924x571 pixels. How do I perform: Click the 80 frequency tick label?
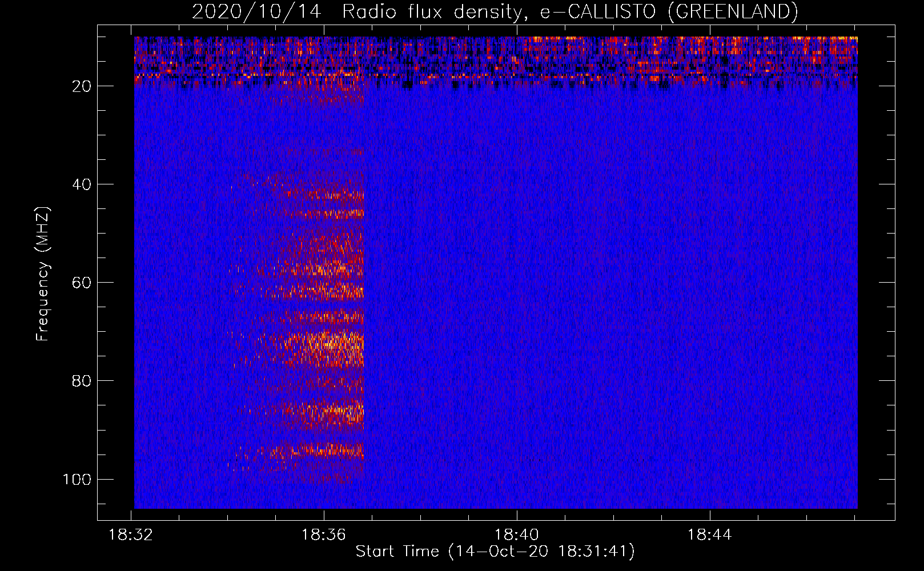[x=82, y=381]
